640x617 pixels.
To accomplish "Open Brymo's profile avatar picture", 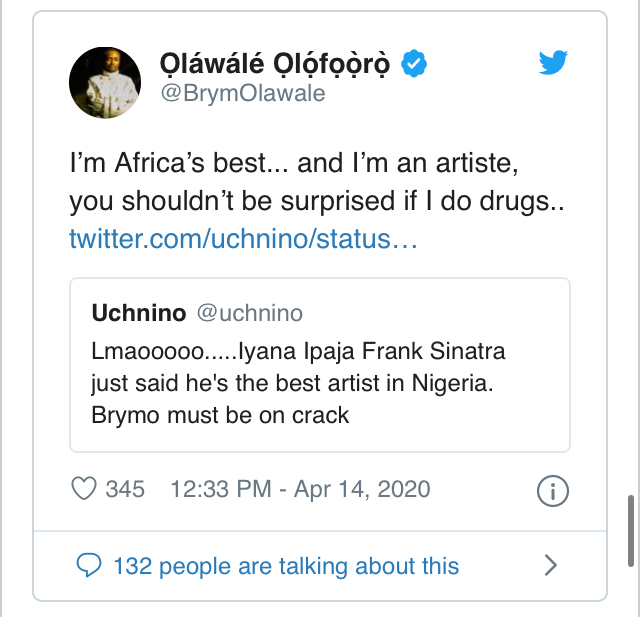I will [x=105, y=81].
